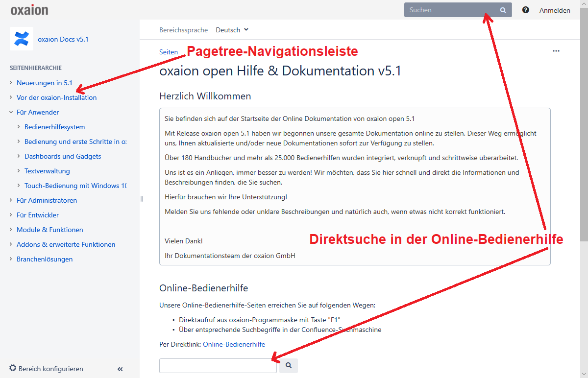
Task: Open the three-dots page actions menu
Action: [556, 51]
